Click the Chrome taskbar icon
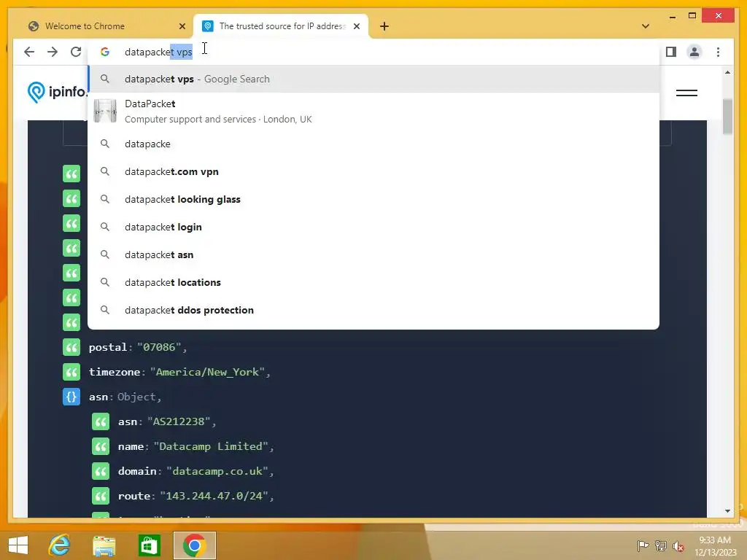Screen dimensions: 747x560 tap(194, 545)
